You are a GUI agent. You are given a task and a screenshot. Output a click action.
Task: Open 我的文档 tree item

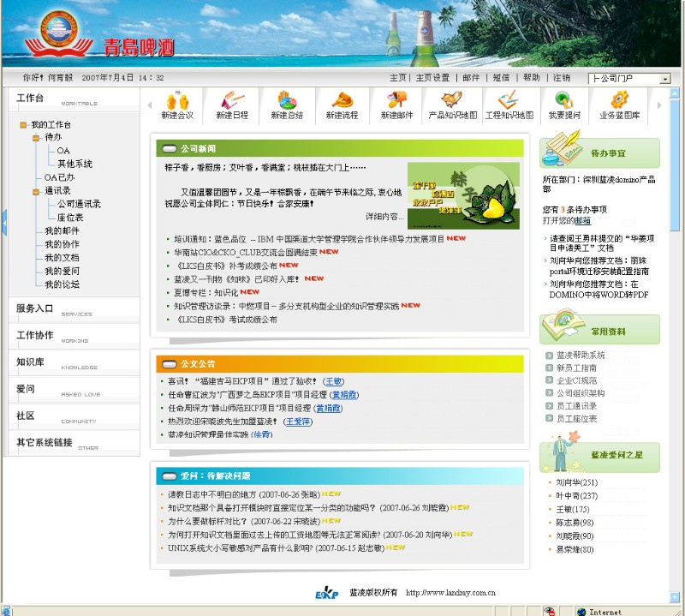(62, 258)
